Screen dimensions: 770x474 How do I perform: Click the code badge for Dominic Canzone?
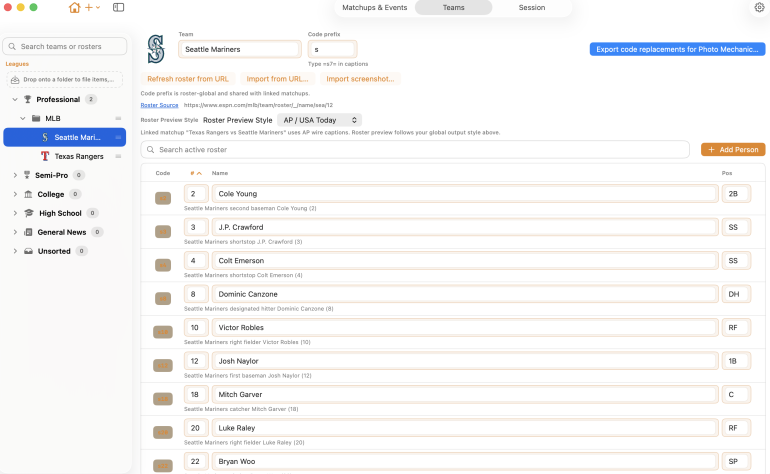(163, 298)
